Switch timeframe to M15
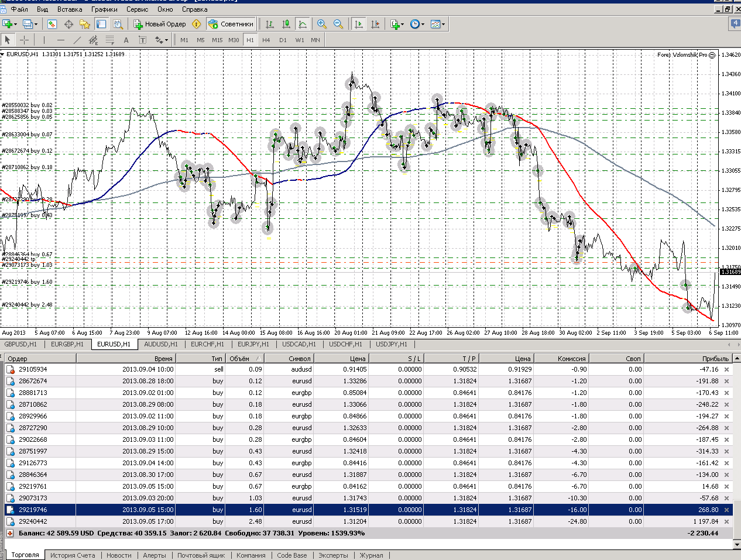 tap(217, 40)
